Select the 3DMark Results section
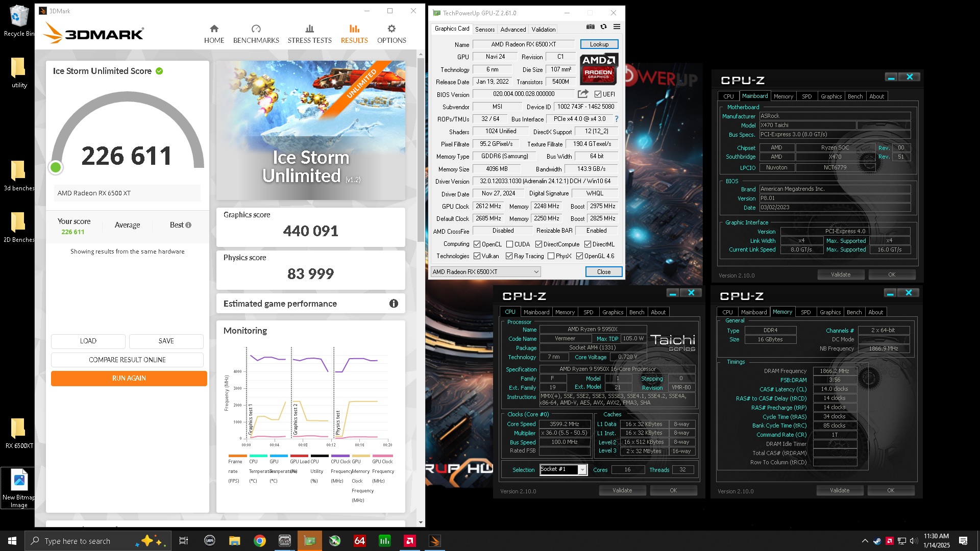 (x=354, y=34)
